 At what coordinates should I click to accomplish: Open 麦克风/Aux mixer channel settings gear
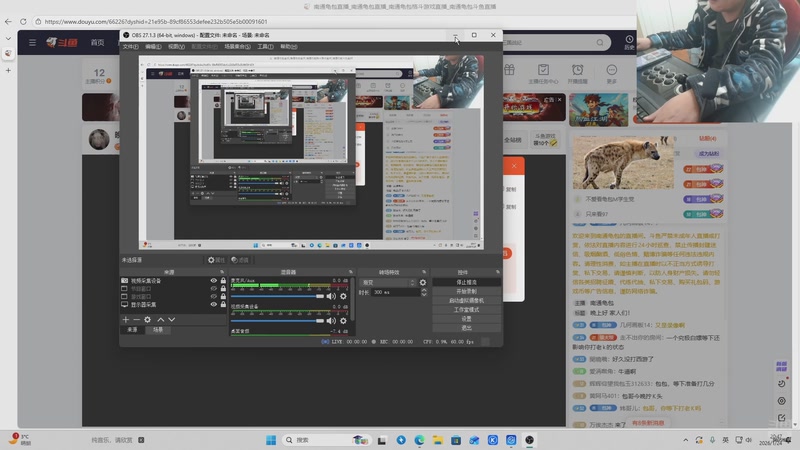tap(343, 296)
